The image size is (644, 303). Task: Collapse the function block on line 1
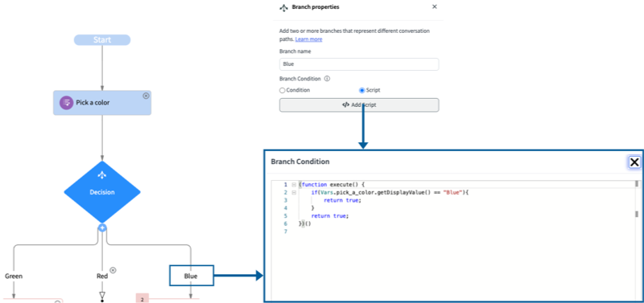(294, 185)
